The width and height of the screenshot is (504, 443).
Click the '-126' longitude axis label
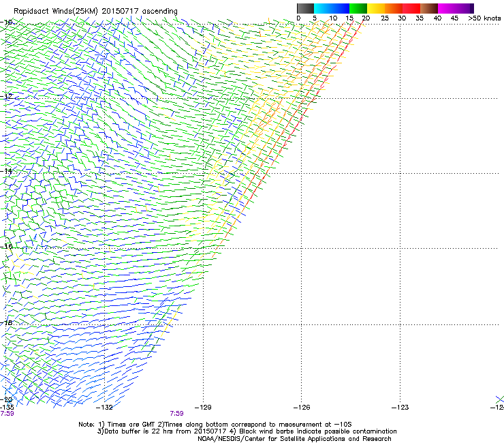(x=302, y=408)
